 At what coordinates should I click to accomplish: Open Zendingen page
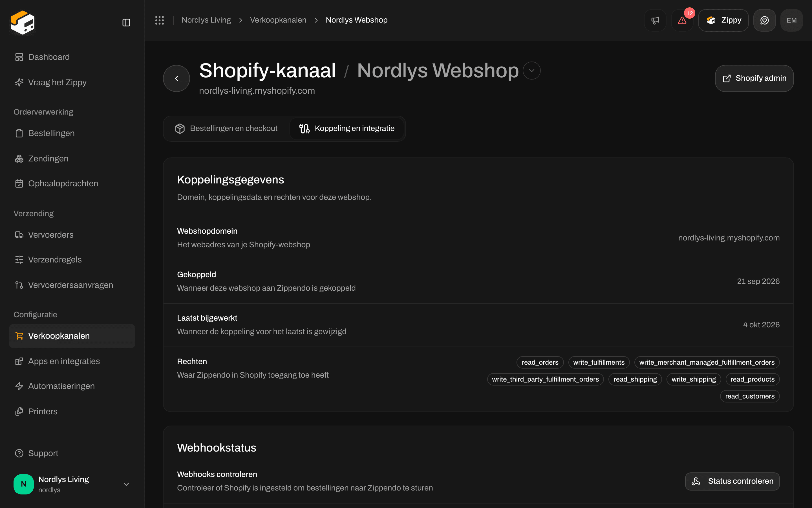coord(72,158)
